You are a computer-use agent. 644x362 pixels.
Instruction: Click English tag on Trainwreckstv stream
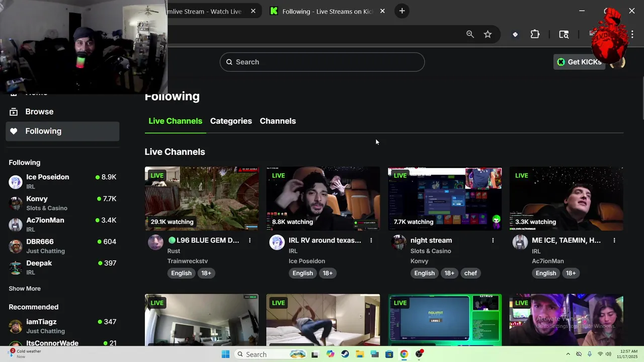pyautogui.click(x=181, y=273)
